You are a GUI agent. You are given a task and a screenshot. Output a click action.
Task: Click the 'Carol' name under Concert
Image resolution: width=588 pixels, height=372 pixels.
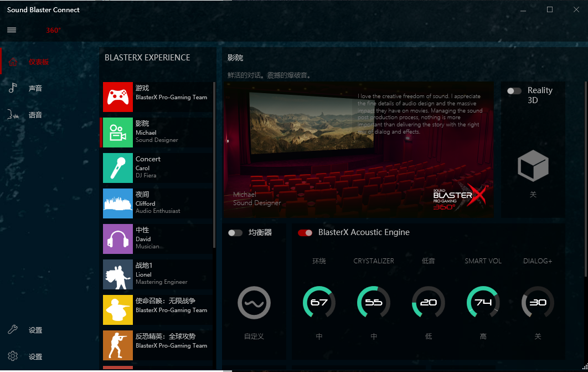142,168
